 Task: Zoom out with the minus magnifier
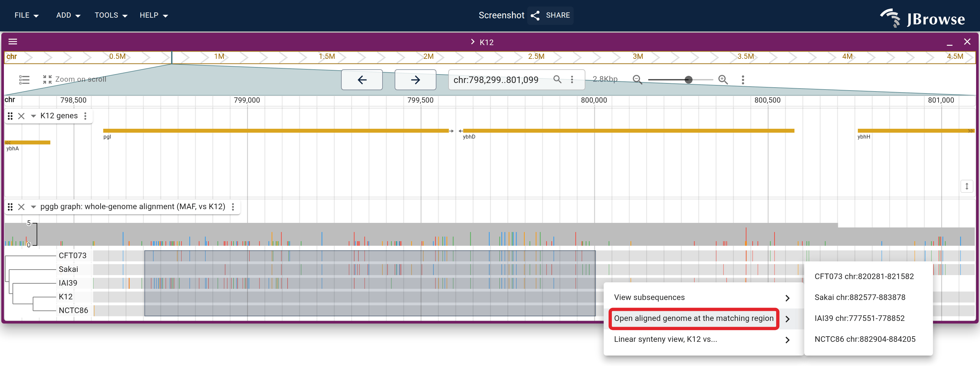[637, 79]
